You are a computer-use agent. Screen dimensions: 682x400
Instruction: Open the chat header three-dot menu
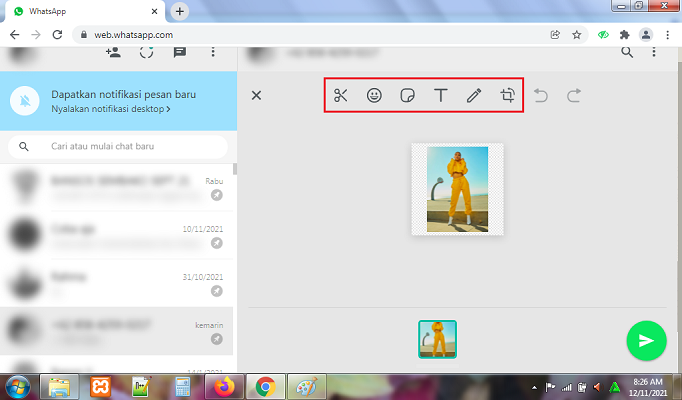654,53
